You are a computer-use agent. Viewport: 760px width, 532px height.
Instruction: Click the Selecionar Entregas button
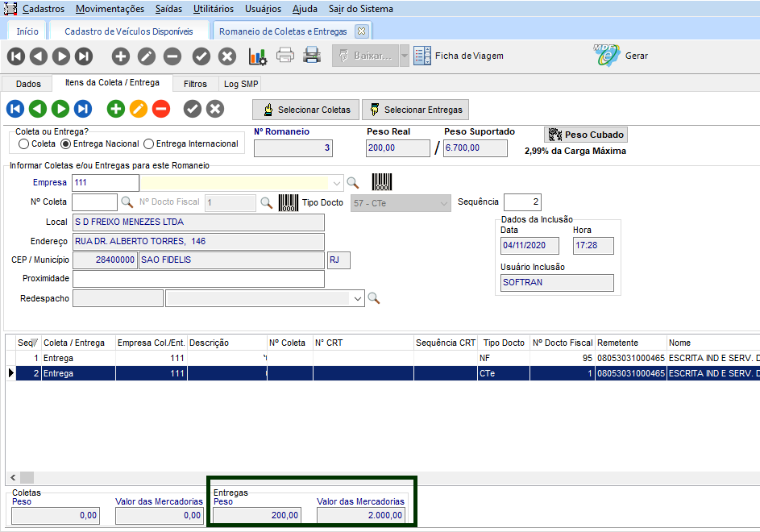coord(415,110)
